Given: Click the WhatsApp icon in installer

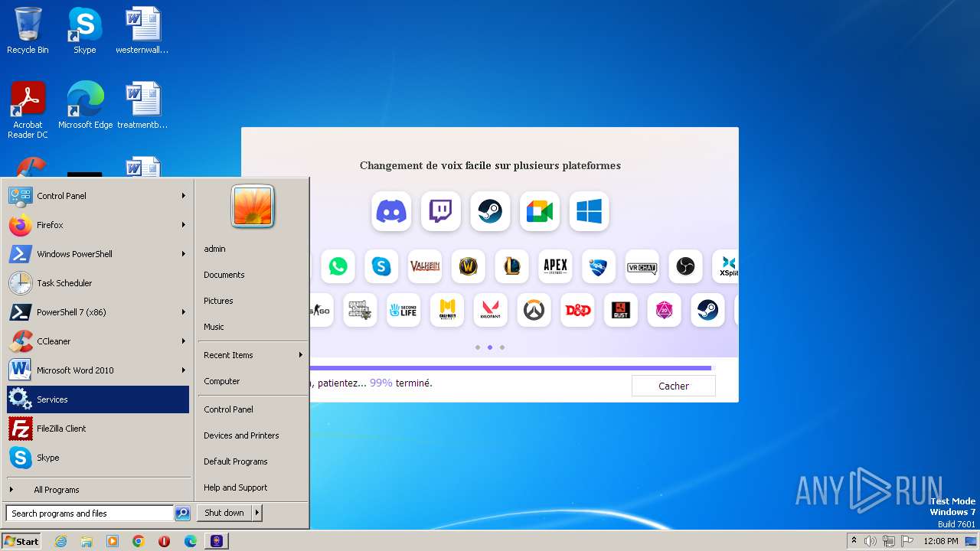Looking at the screenshot, I should click(338, 266).
